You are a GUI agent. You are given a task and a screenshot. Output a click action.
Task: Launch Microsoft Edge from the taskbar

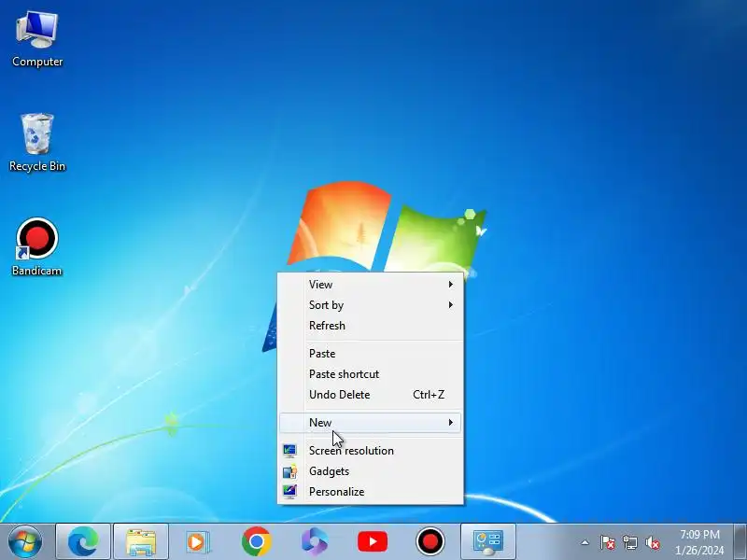[x=83, y=541]
